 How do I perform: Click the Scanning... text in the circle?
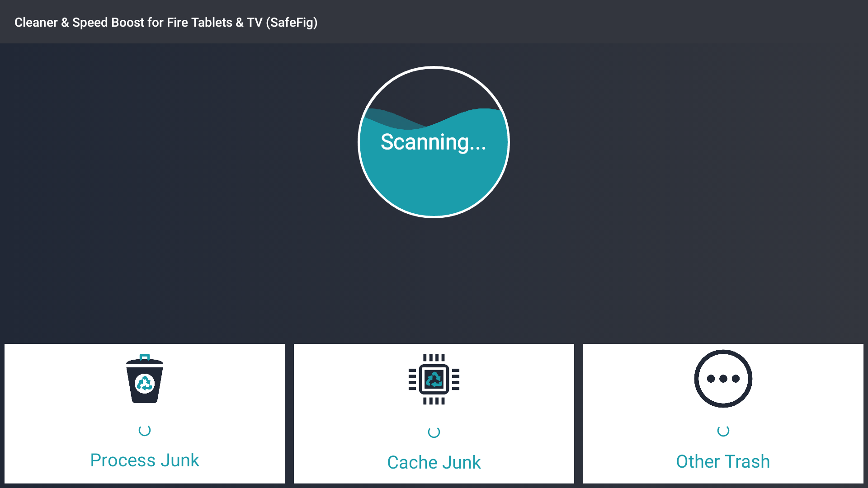point(433,142)
